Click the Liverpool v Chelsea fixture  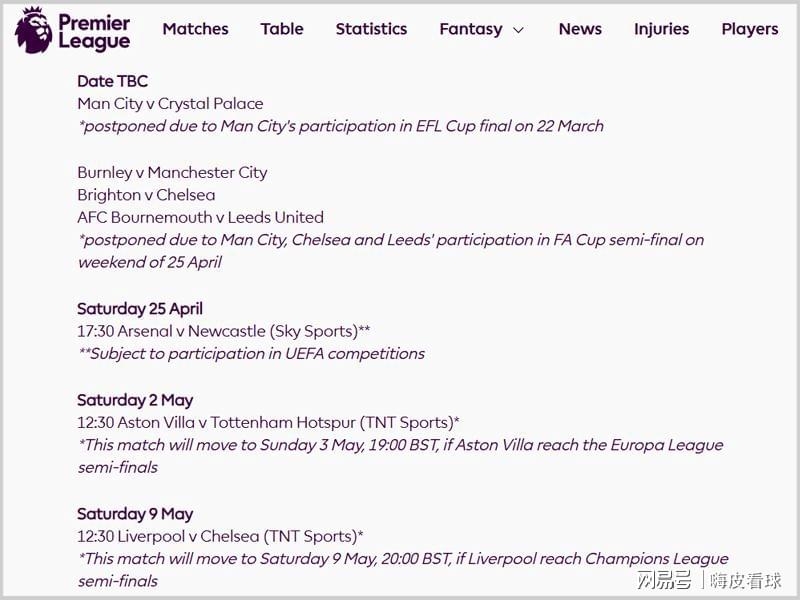220,536
